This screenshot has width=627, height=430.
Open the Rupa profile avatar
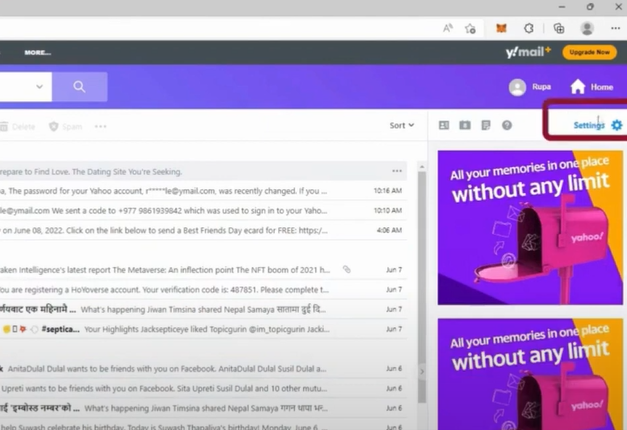pyautogui.click(x=517, y=87)
